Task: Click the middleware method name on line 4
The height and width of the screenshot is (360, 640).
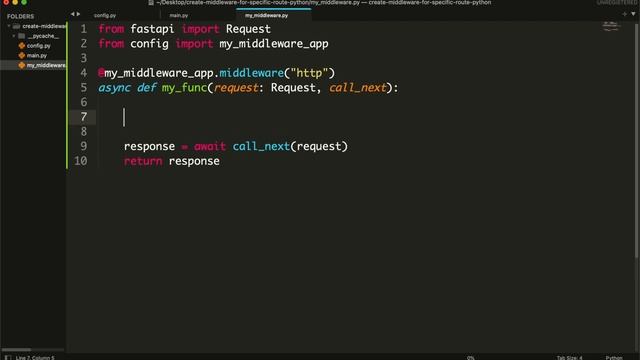Action: (251, 73)
